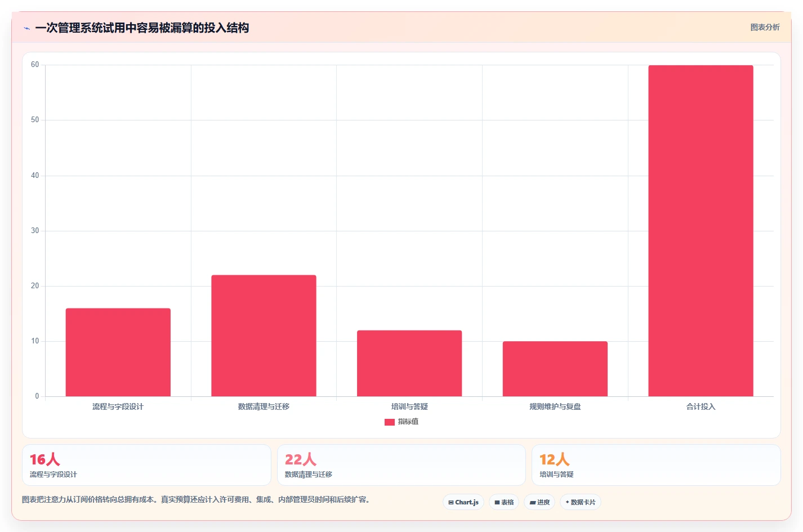Click the y-axis value 40
The width and height of the screenshot is (803, 532).
(x=35, y=176)
